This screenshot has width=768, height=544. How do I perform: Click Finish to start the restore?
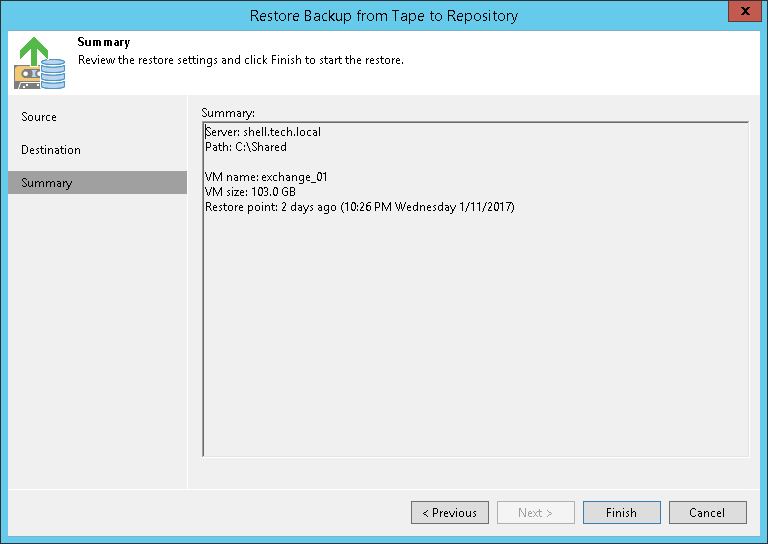point(621,513)
